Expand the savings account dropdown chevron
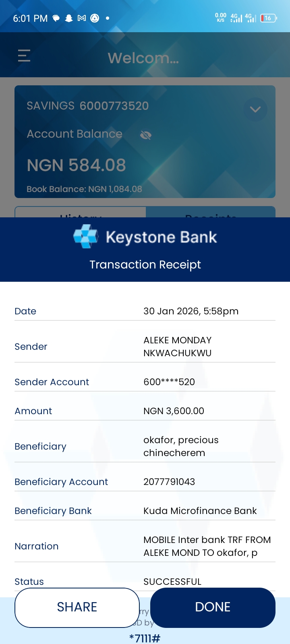The height and width of the screenshot is (644, 290). (x=255, y=109)
